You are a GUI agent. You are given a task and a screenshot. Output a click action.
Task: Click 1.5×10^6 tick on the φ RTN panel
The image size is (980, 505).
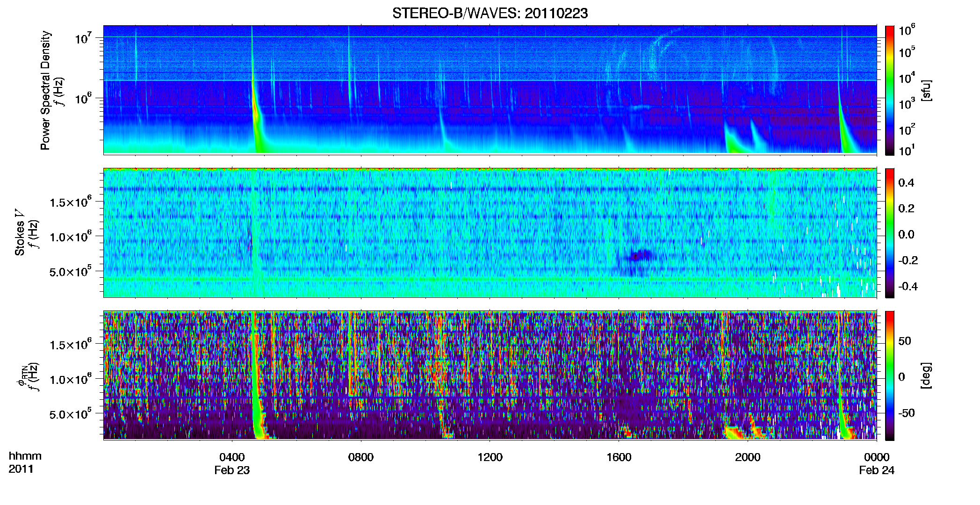tap(71, 345)
